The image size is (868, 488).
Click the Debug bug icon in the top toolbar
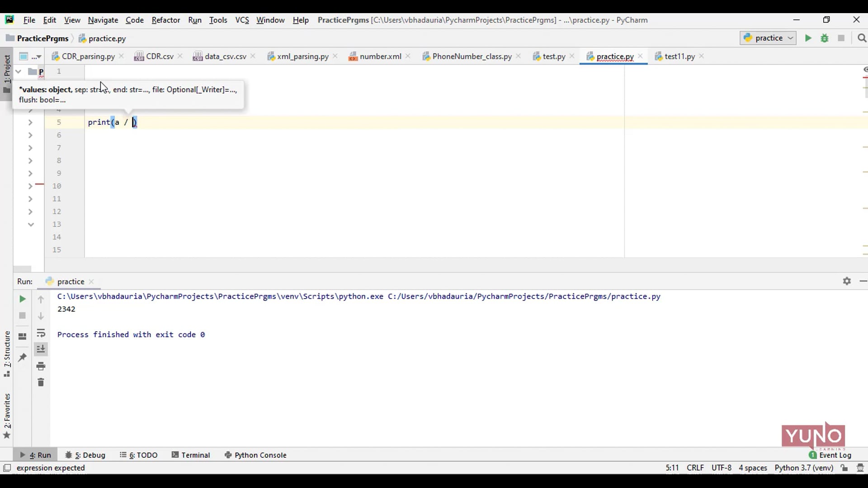(x=825, y=38)
